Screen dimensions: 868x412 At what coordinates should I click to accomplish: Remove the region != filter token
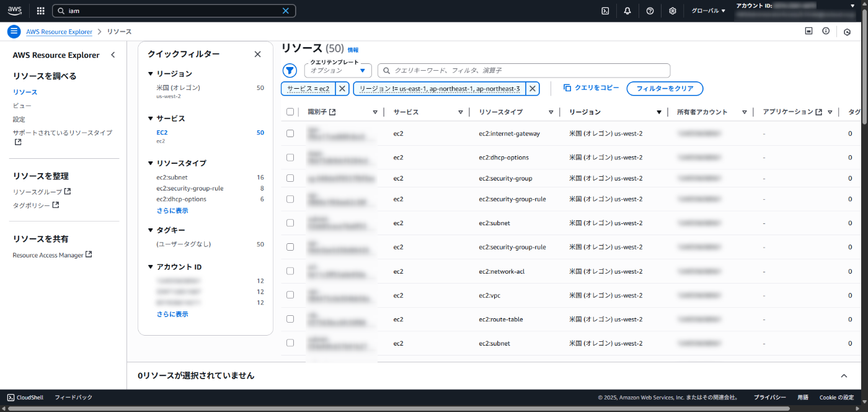point(533,89)
